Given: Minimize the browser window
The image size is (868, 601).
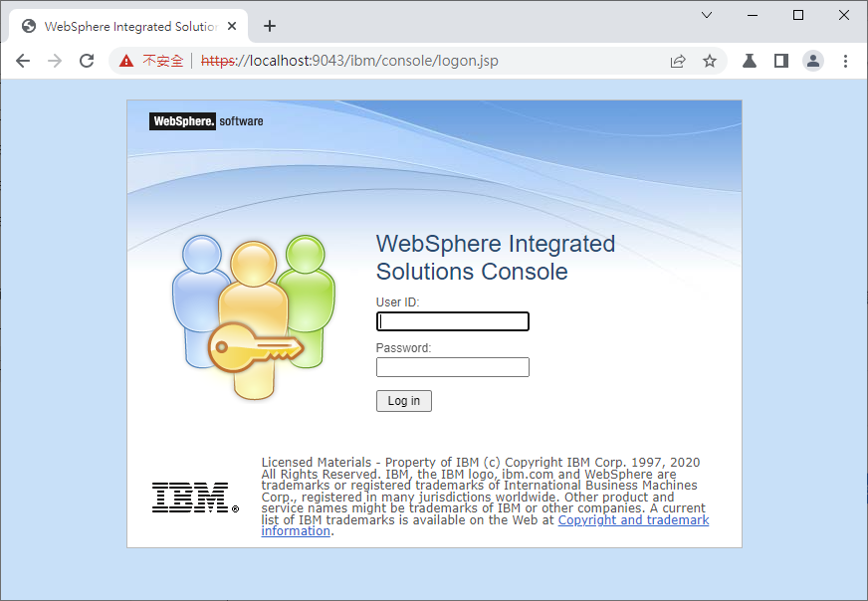Looking at the screenshot, I should click(753, 16).
